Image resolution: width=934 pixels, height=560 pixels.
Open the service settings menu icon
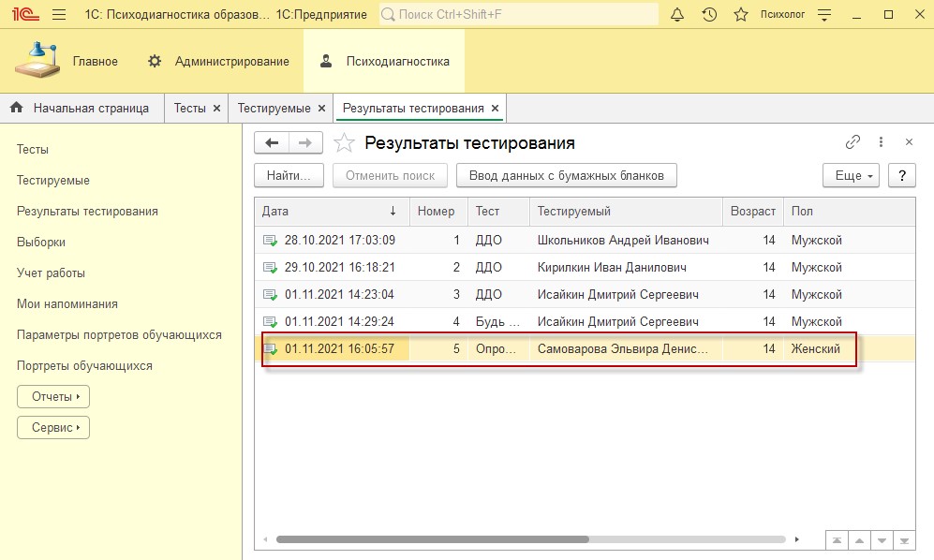click(824, 15)
